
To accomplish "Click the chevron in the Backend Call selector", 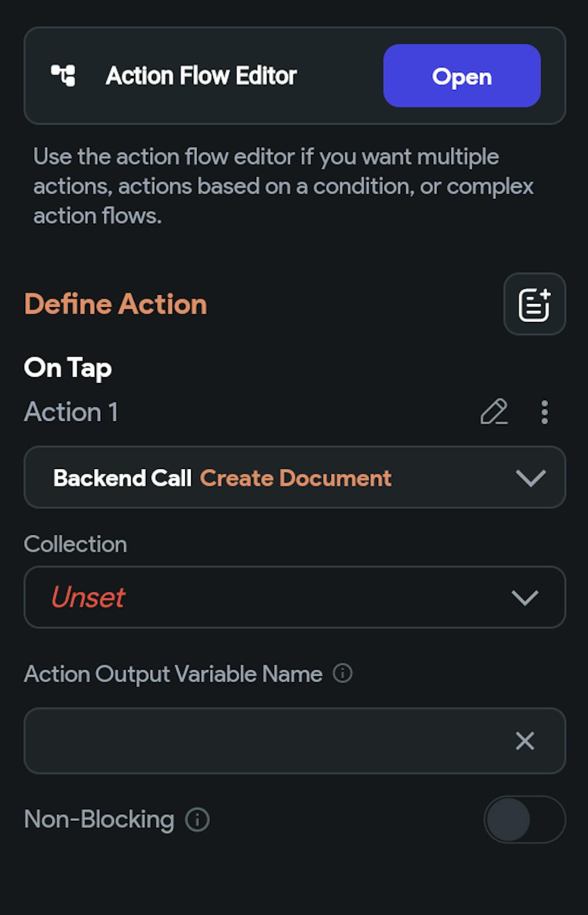I will pyautogui.click(x=530, y=478).
